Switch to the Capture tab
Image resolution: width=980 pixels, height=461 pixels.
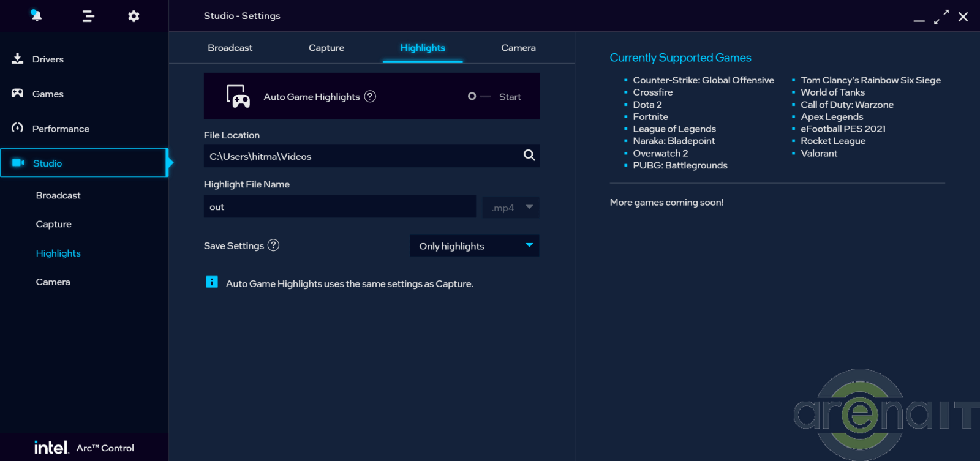coord(326,48)
